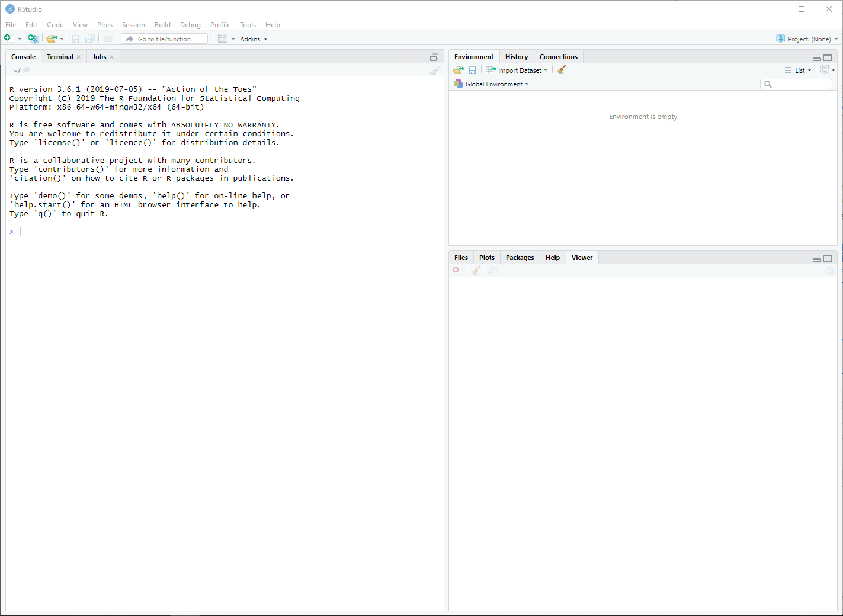Minimize the Environment pane
The width and height of the screenshot is (843, 616).
817,58
